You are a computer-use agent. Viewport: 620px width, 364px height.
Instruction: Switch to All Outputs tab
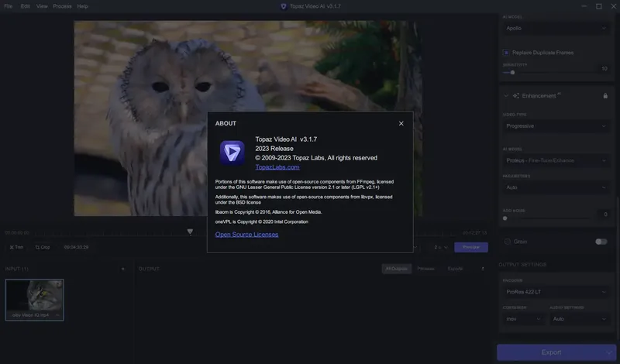[397, 269]
